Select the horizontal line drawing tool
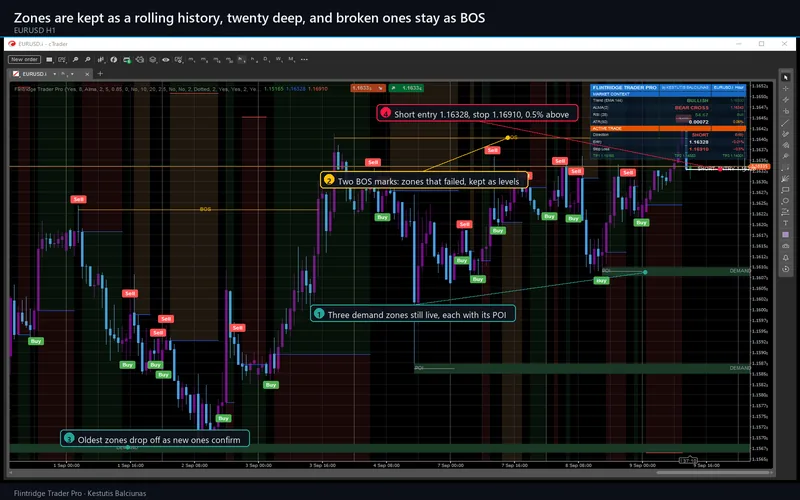Viewport: 800px width, 500px height. point(786,111)
